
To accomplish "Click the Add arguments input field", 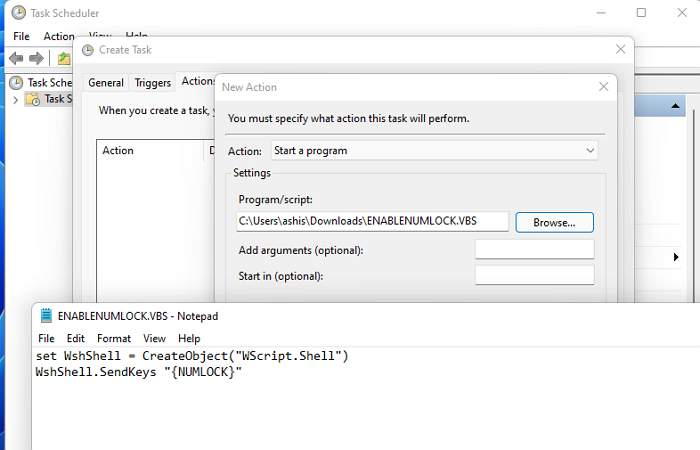I will pos(534,249).
